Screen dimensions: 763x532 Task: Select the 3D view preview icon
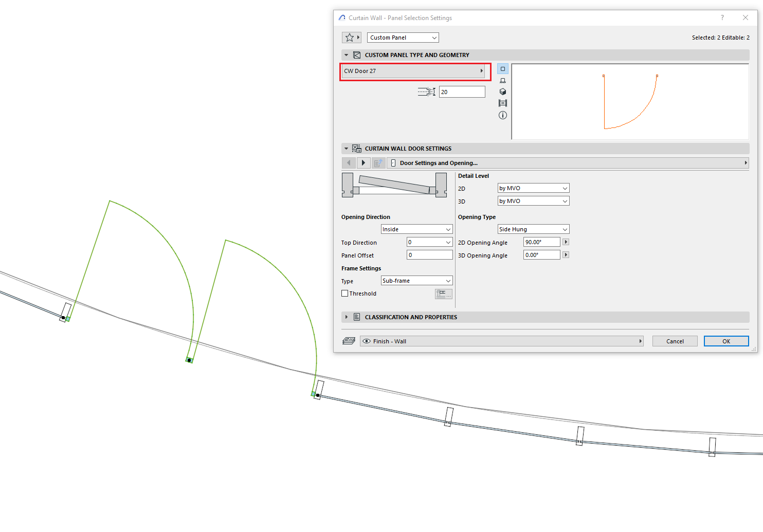(503, 91)
